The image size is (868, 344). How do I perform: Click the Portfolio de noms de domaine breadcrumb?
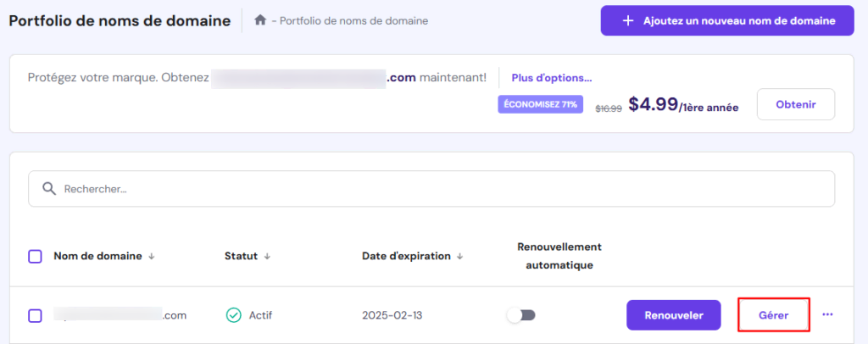click(354, 20)
